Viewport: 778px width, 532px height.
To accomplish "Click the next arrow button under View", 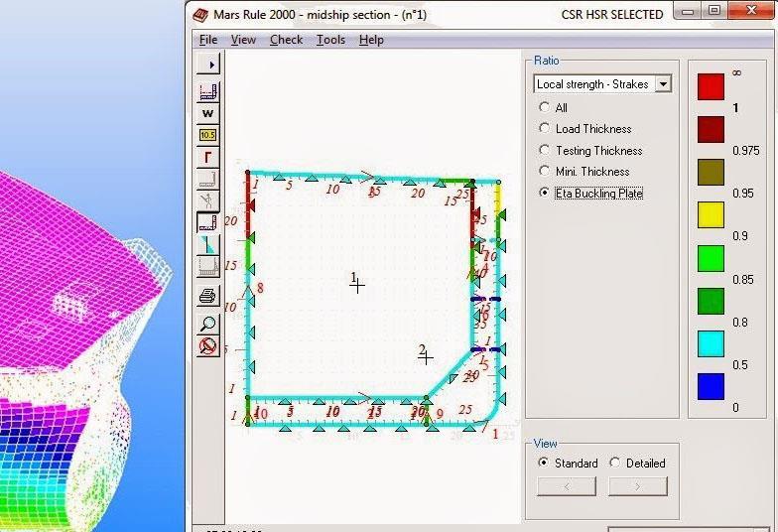I will (637, 486).
